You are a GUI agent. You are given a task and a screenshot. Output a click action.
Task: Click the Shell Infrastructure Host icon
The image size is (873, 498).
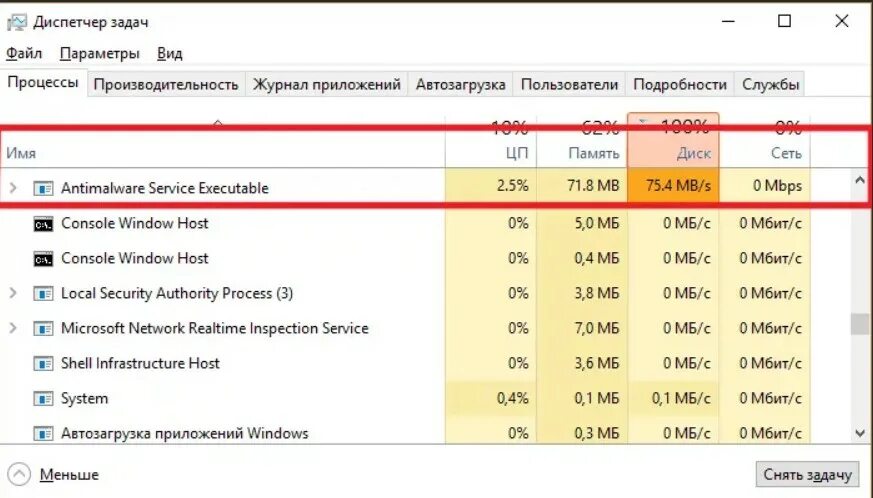tap(43, 364)
